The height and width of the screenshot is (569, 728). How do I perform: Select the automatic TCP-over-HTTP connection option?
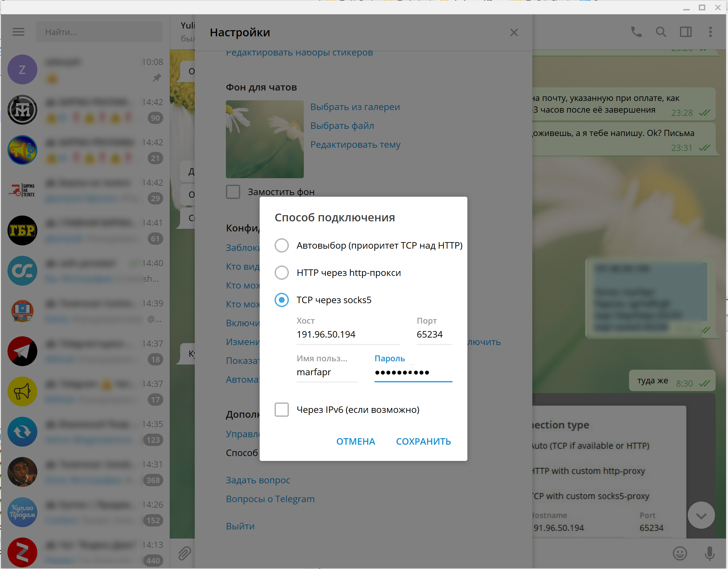(x=282, y=245)
